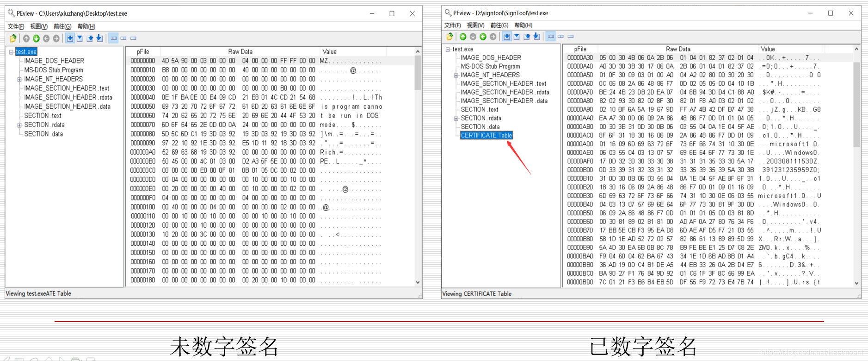Screen dimensions: 868x361
Task: Select SECTION .text in left window tree
Action: (x=43, y=116)
